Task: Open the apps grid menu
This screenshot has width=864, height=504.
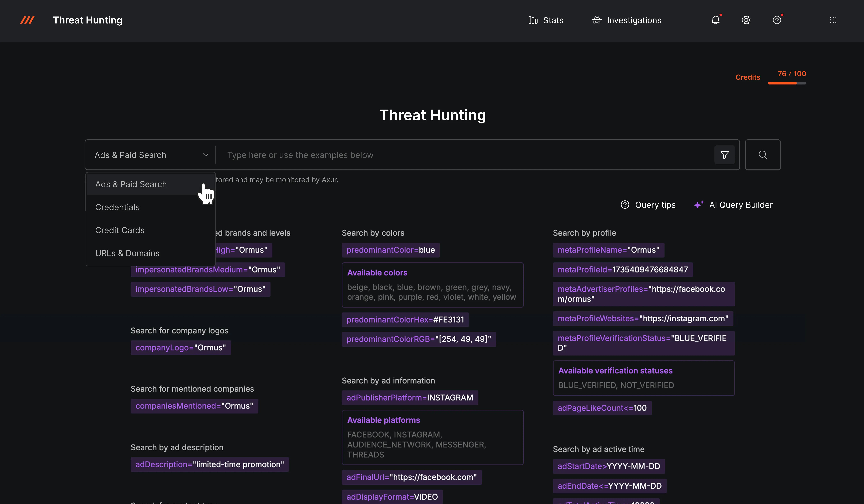Action: [833, 20]
